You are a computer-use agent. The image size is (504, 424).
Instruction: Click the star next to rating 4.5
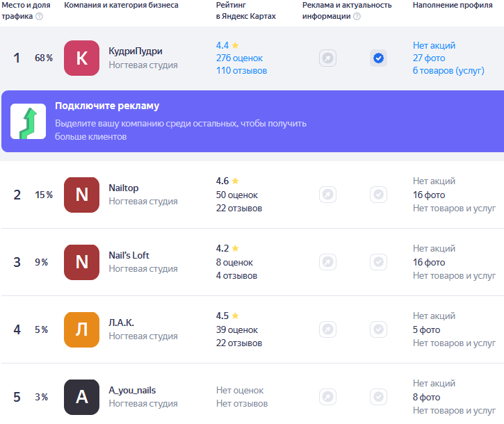click(x=235, y=316)
